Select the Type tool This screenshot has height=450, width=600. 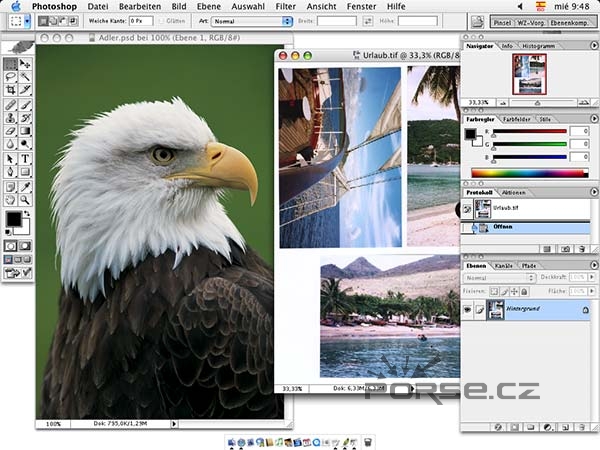pyautogui.click(x=25, y=158)
